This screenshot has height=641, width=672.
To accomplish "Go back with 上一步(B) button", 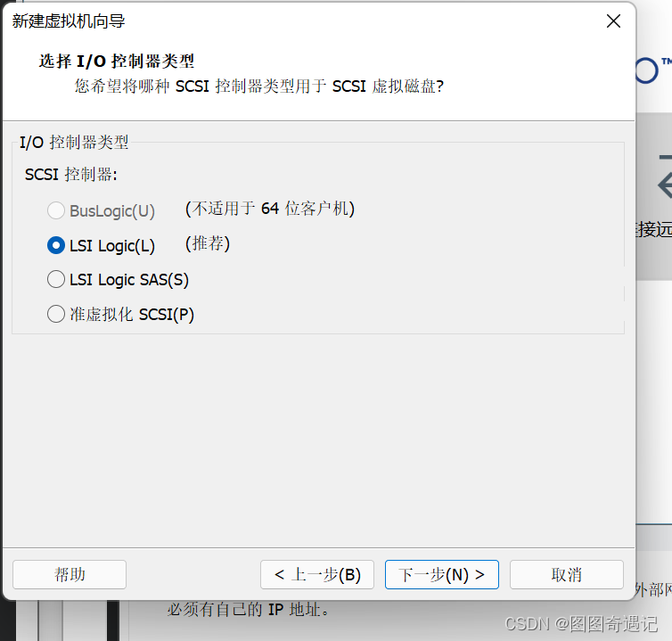I will pos(317,574).
